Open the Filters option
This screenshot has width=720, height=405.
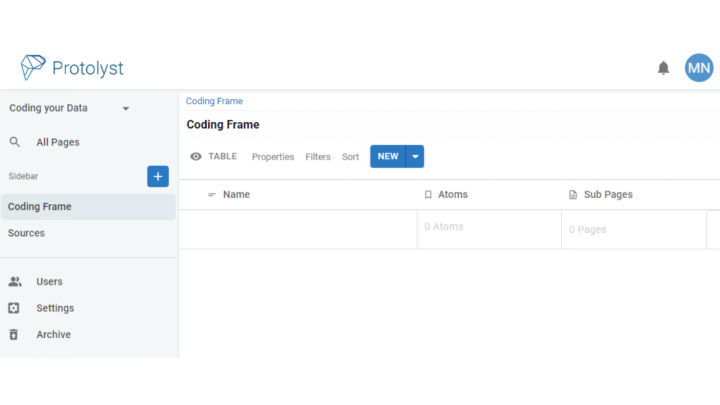point(318,157)
